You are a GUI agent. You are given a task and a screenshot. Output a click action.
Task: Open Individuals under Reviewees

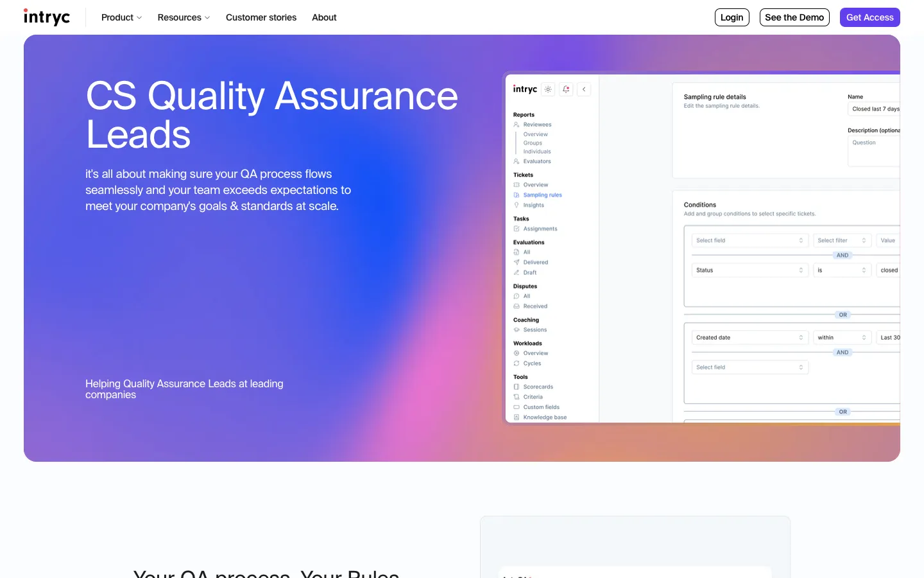pos(537,152)
